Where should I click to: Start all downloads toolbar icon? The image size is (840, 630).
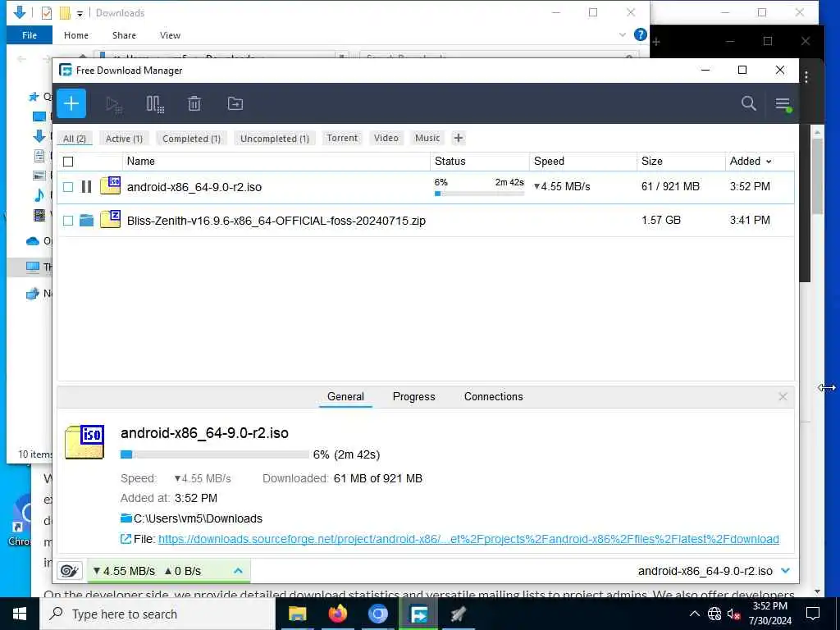coord(113,104)
